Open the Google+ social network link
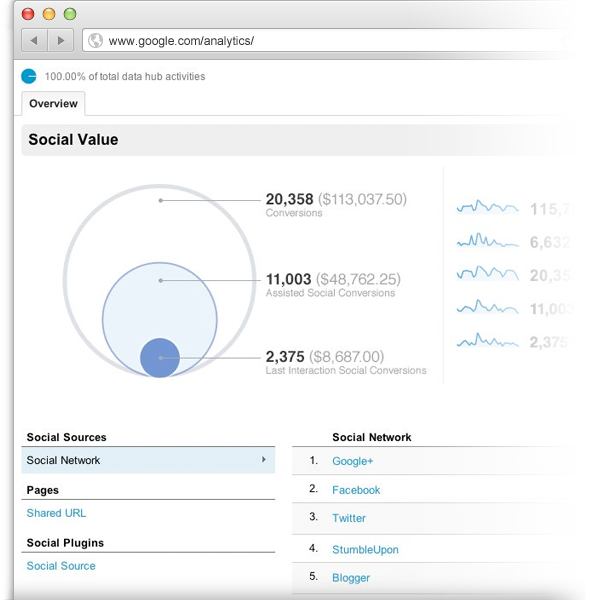600x600 pixels. tap(352, 461)
